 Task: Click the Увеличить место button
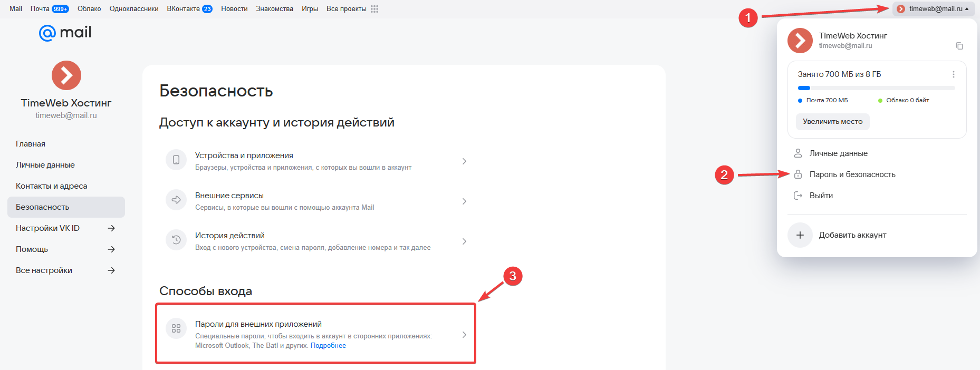tap(832, 122)
